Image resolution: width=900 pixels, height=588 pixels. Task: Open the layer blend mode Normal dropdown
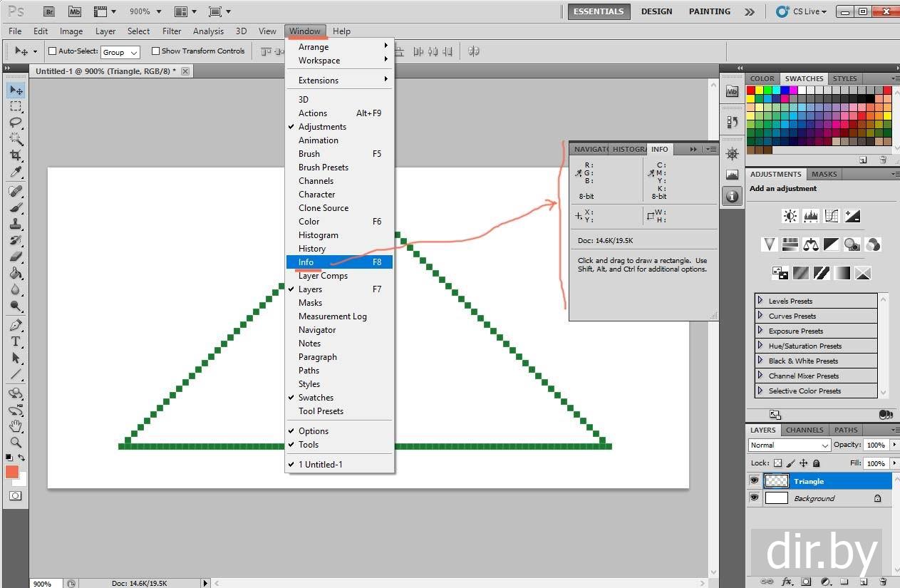tap(790, 445)
